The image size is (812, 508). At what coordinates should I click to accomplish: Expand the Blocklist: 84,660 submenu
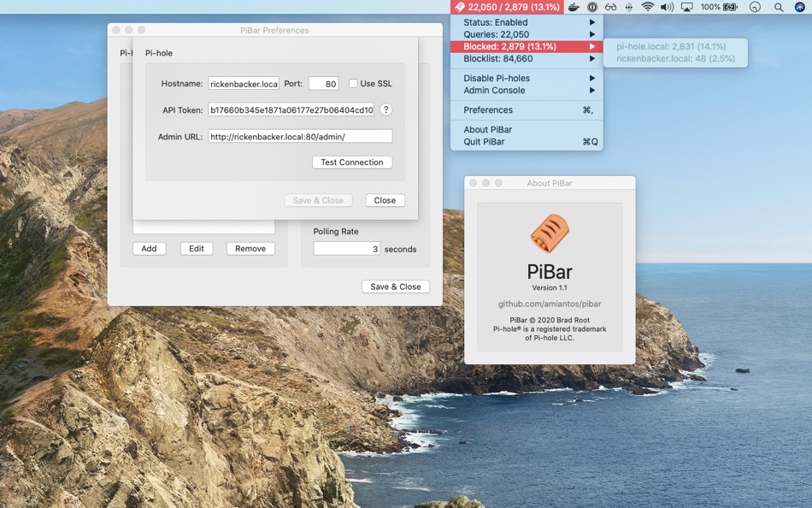click(527, 58)
